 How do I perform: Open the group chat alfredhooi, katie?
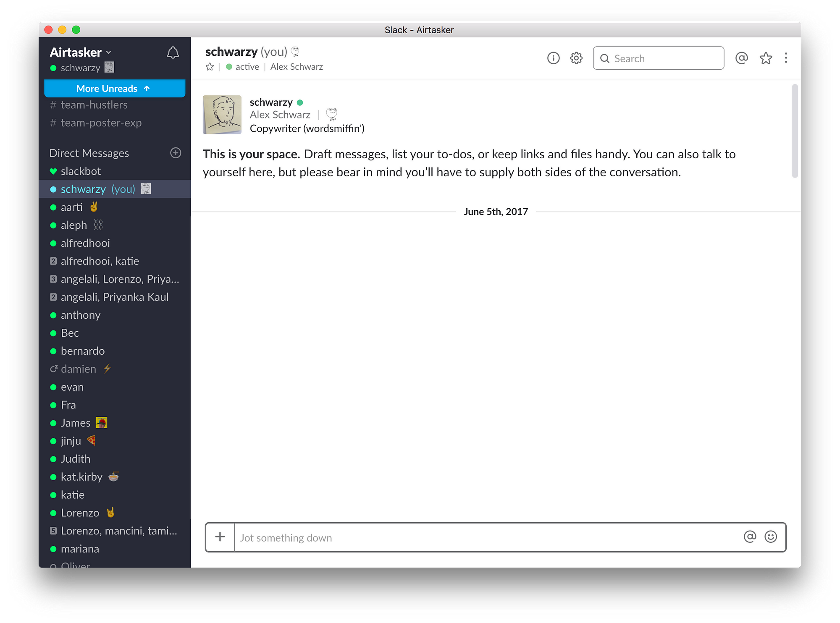(115, 261)
